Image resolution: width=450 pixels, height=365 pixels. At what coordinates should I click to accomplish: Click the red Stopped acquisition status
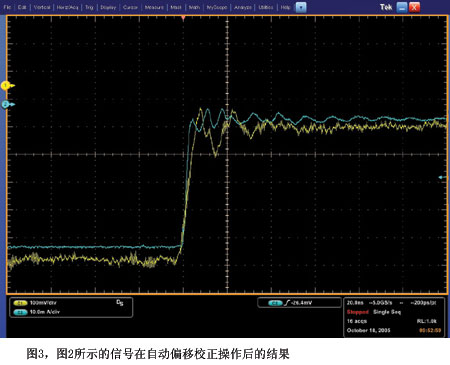(358, 312)
